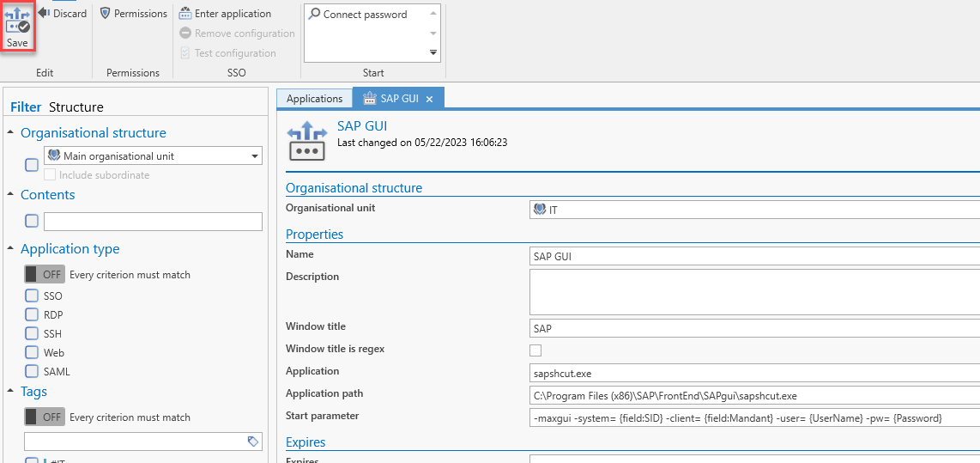Image resolution: width=980 pixels, height=463 pixels.
Task: Collapse the Application type section
Action: 11,249
